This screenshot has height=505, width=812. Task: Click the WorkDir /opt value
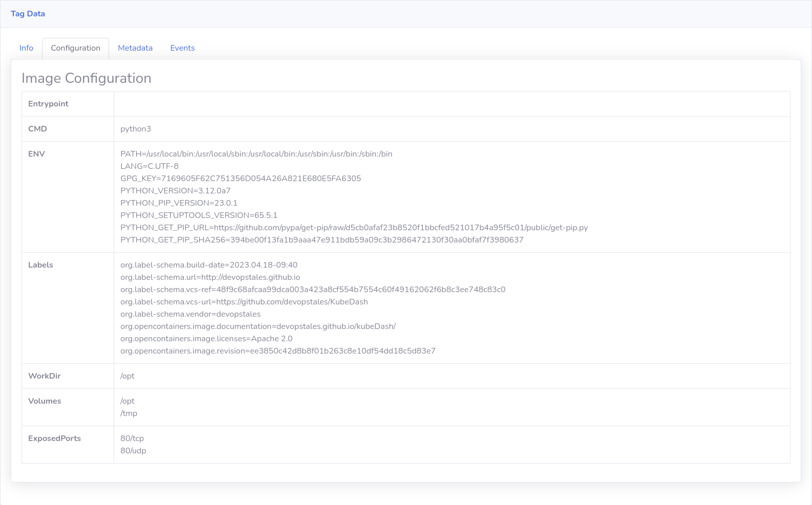[x=127, y=376]
